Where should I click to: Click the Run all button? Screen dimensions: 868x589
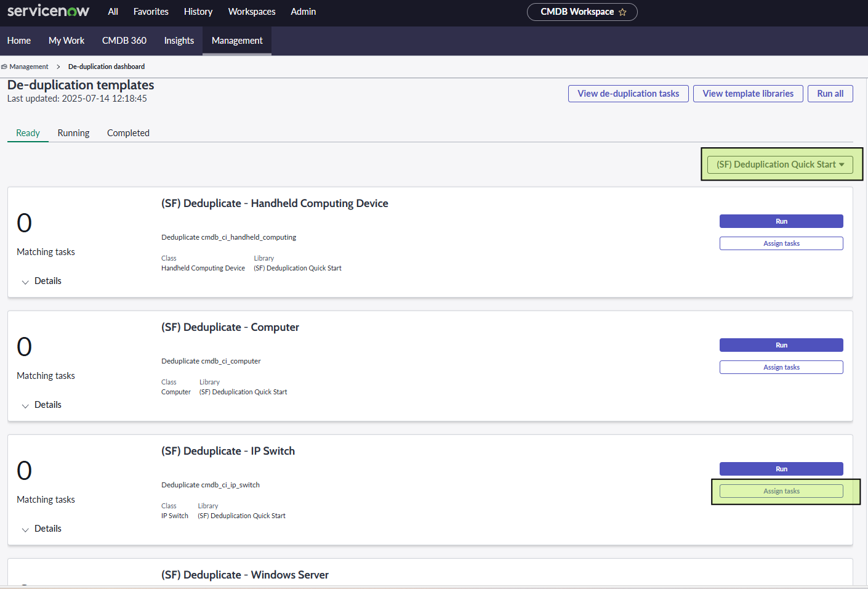click(830, 94)
